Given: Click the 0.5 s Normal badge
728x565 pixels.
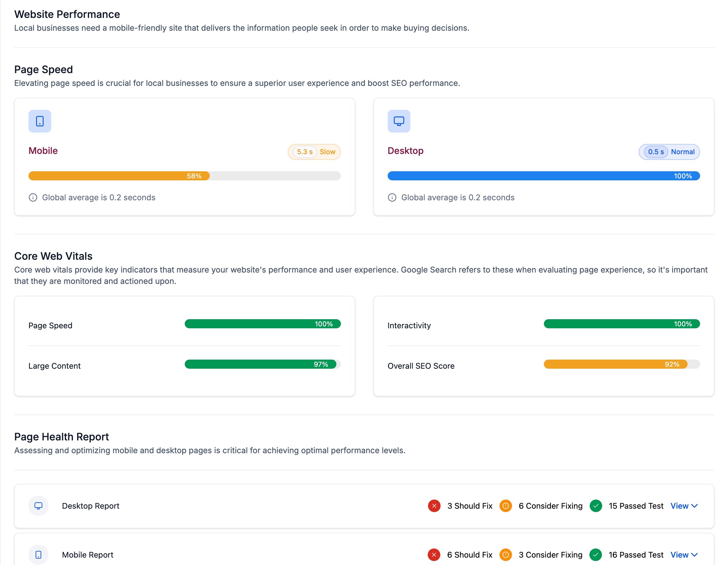Looking at the screenshot, I should [669, 152].
